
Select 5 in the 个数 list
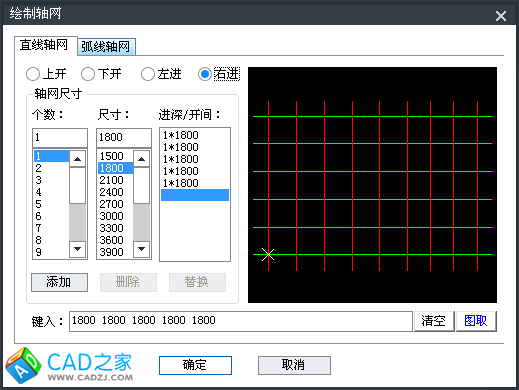click(51, 204)
